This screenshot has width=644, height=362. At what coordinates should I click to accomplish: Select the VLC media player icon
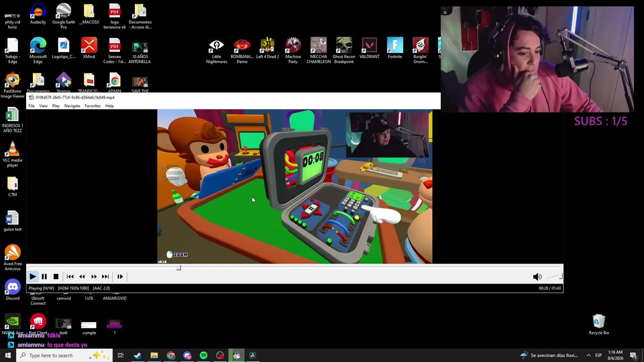point(13,154)
